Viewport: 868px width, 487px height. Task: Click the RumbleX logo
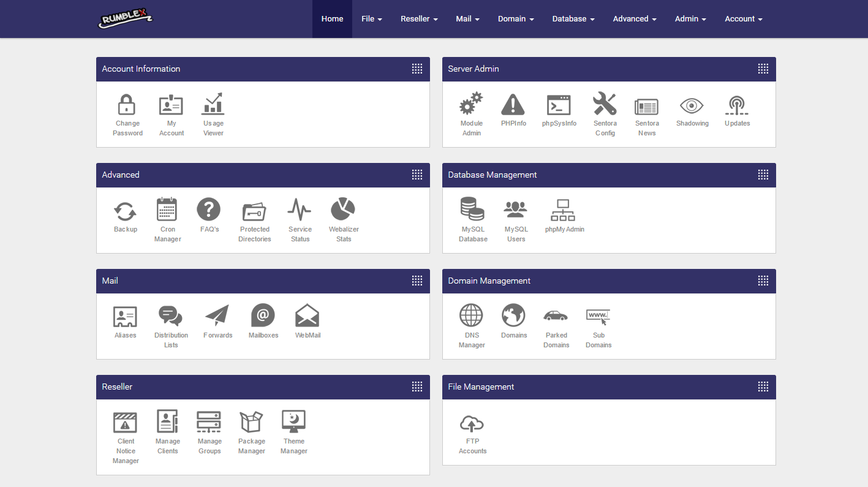point(126,20)
